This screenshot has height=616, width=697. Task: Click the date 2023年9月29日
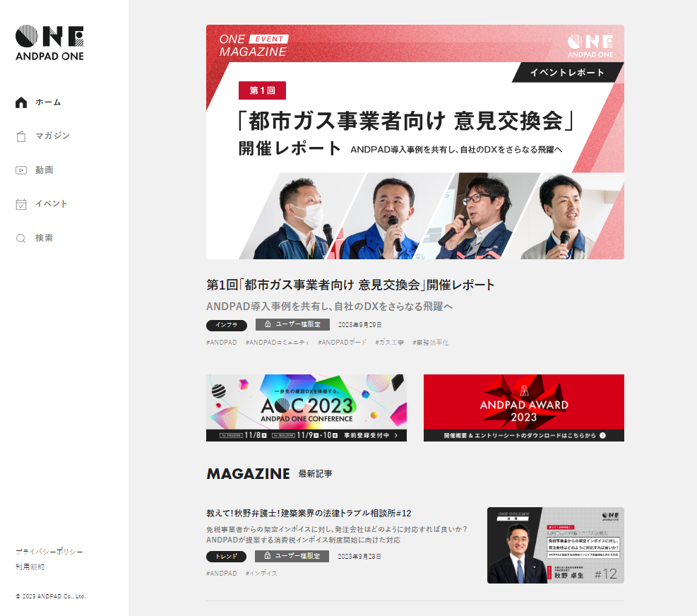click(x=359, y=325)
